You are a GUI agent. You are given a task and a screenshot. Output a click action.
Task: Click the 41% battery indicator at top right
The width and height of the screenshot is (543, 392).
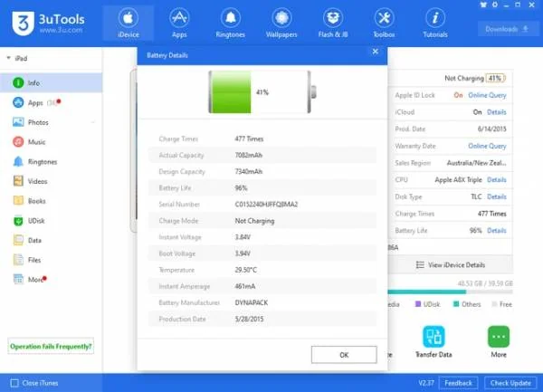click(495, 78)
